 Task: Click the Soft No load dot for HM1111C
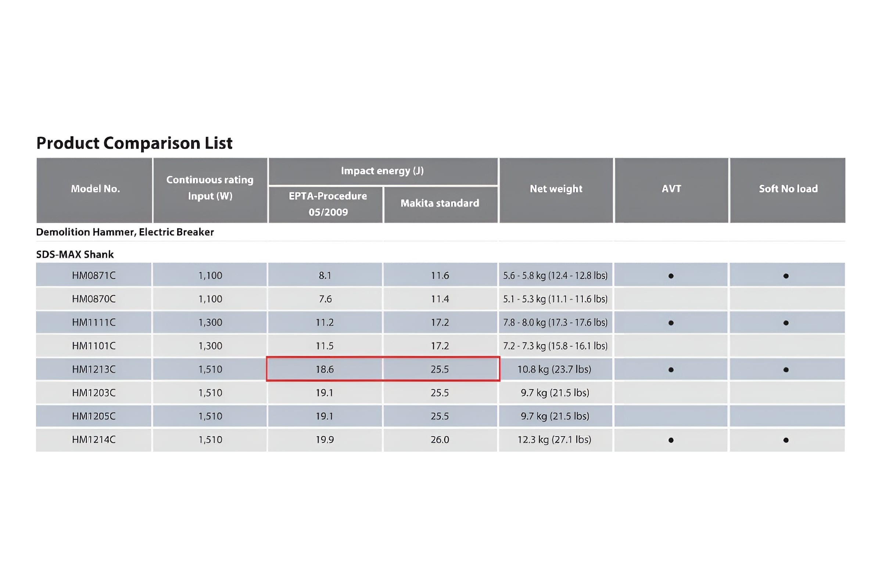tap(786, 323)
